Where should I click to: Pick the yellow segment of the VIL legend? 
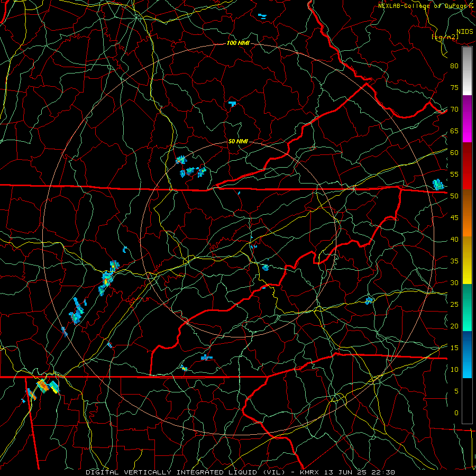[x=467, y=260]
